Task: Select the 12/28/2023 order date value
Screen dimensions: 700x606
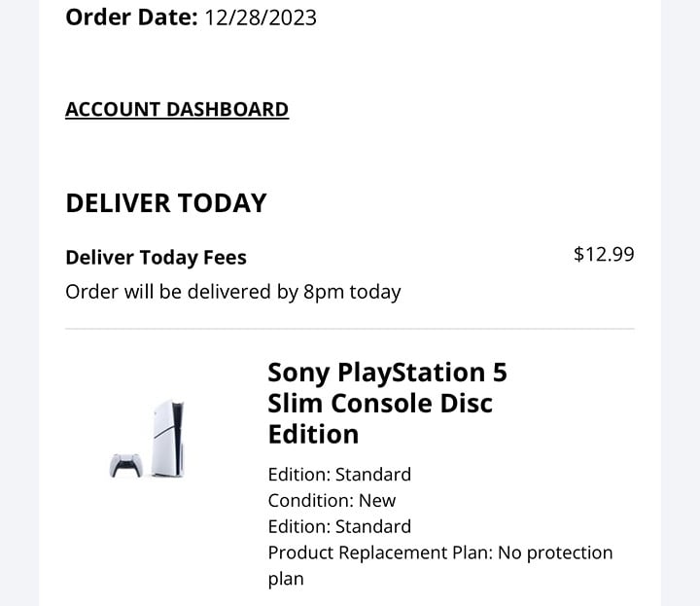Action: (261, 17)
